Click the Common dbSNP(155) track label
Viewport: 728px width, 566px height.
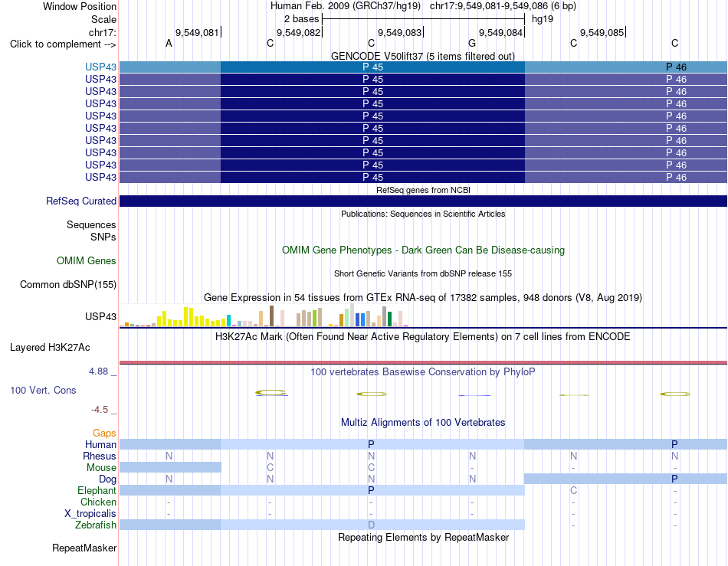tap(67, 284)
